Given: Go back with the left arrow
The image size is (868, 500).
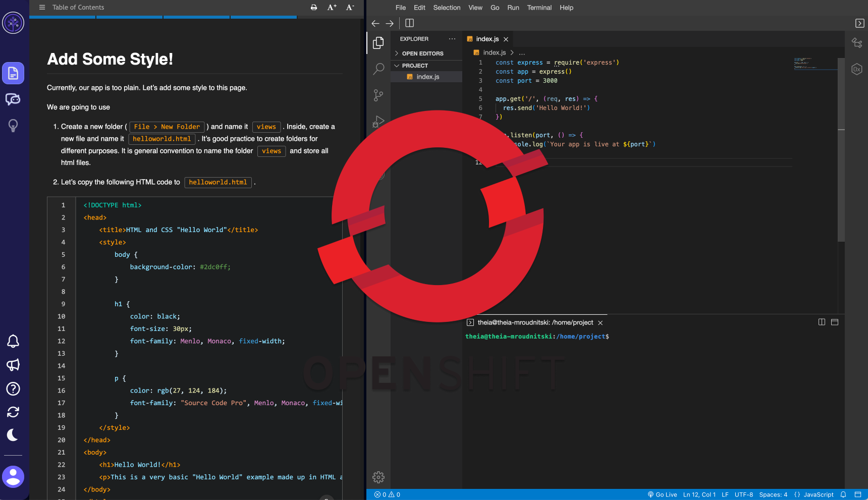Looking at the screenshot, I should pos(375,23).
